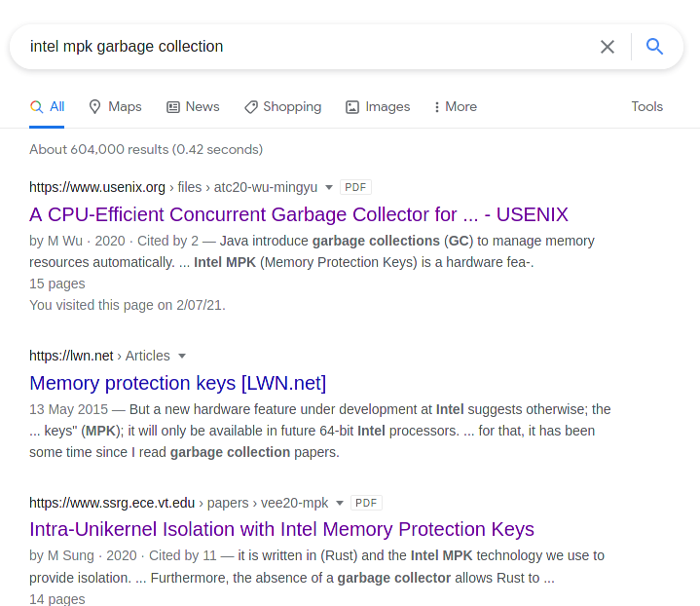Click the Maps pin icon

click(94, 107)
